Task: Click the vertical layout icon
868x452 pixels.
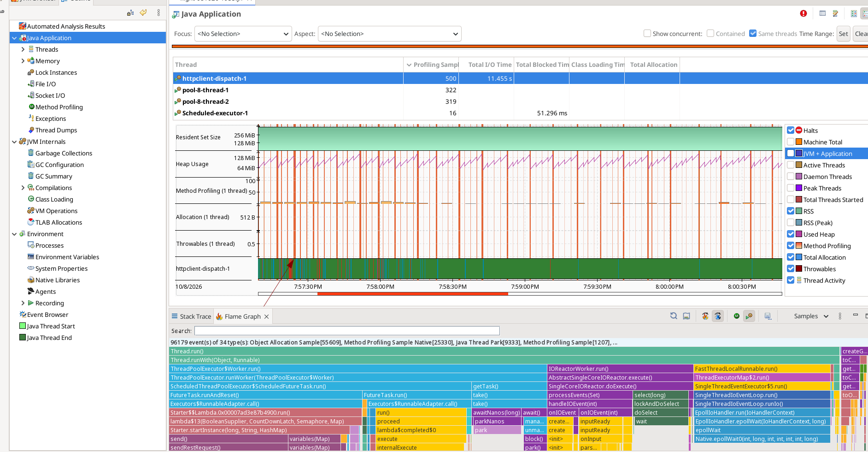Action: click(854, 13)
